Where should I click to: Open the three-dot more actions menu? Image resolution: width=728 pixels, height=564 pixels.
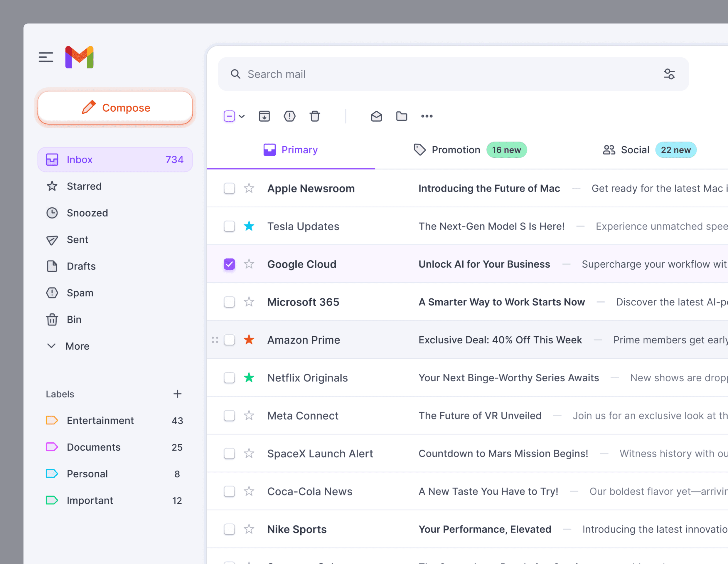(x=427, y=116)
